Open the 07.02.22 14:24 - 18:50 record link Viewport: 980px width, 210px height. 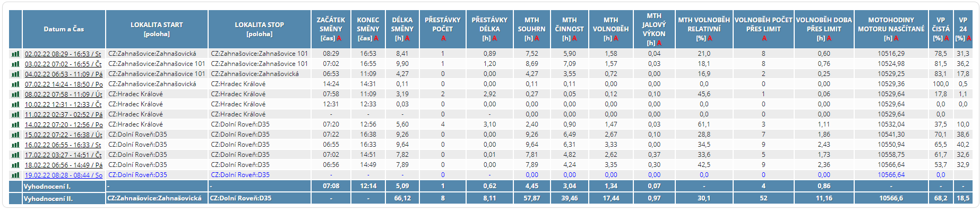point(64,84)
